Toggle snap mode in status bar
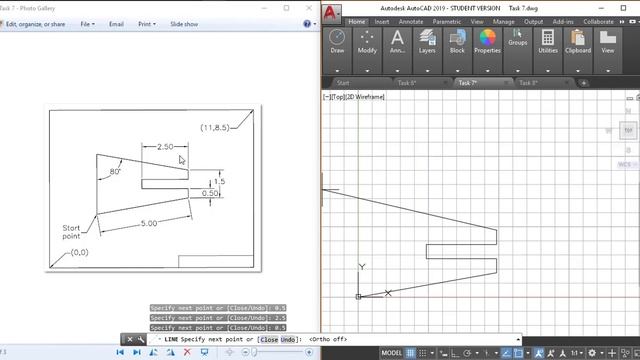 pyautogui.click(x=423, y=353)
